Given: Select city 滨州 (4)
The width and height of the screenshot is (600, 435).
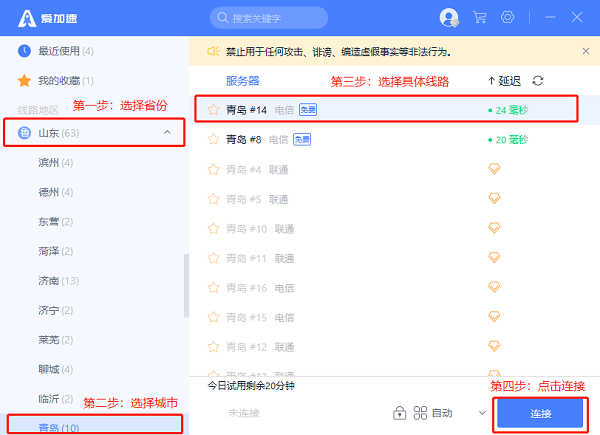Looking at the screenshot, I should (55, 163).
